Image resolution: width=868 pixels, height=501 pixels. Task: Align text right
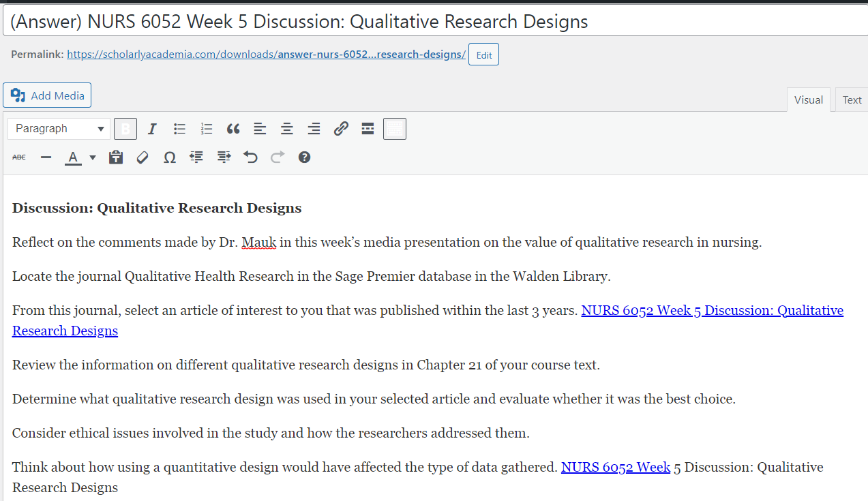tap(314, 129)
